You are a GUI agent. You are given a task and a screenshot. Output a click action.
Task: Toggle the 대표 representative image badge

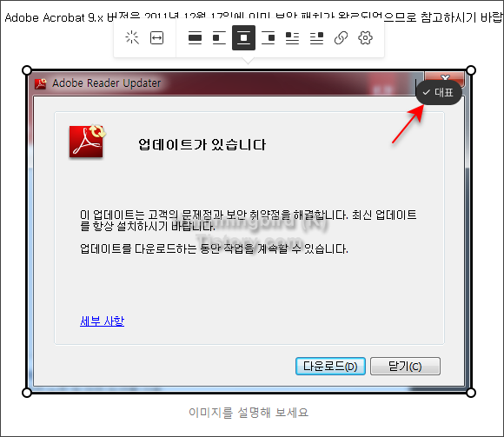point(439,93)
